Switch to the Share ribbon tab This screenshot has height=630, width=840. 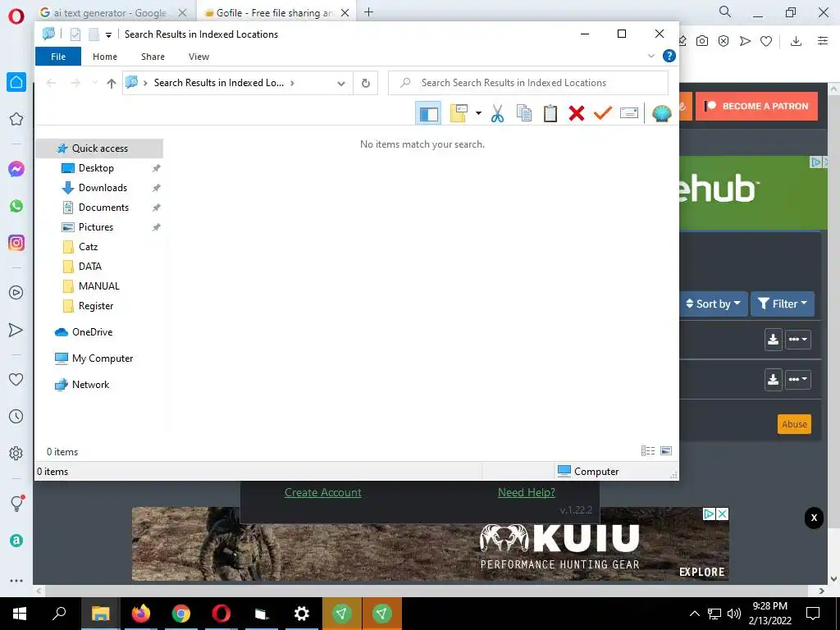(153, 57)
